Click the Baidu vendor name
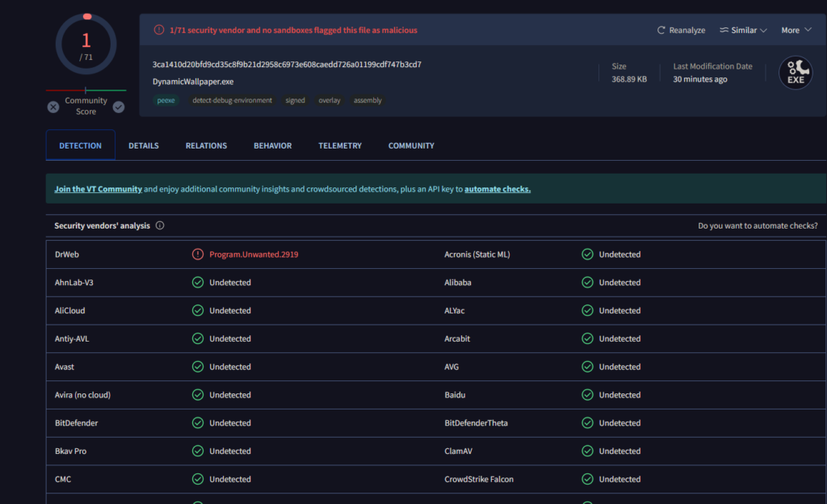 (455, 395)
